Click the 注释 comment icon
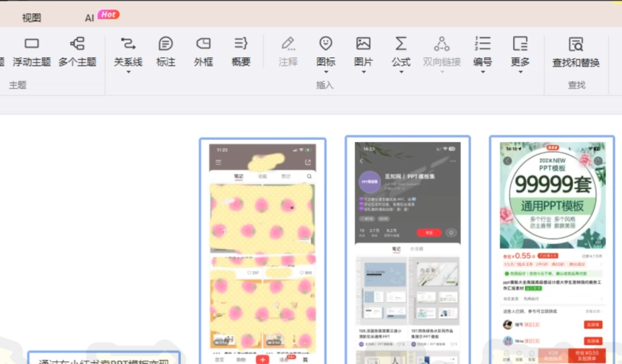 click(288, 44)
